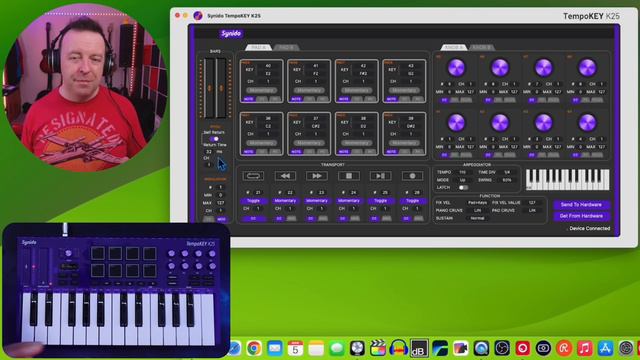Open the OBS icon in the dock

[502, 348]
